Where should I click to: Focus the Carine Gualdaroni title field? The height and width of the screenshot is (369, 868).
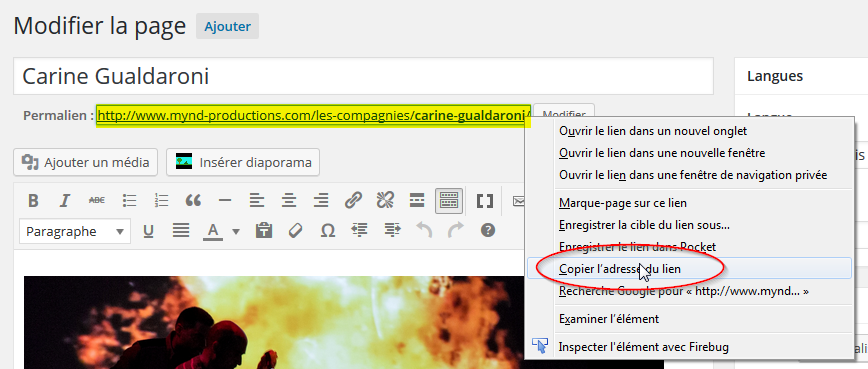(363, 76)
